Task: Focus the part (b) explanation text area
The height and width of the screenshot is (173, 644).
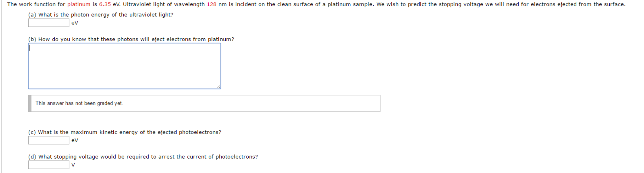Action: (124, 66)
